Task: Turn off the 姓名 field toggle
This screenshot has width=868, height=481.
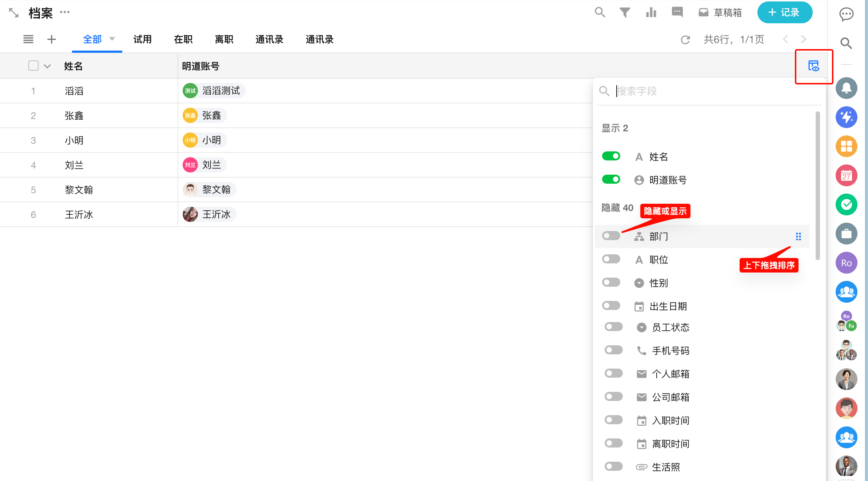Action: pyautogui.click(x=611, y=156)
